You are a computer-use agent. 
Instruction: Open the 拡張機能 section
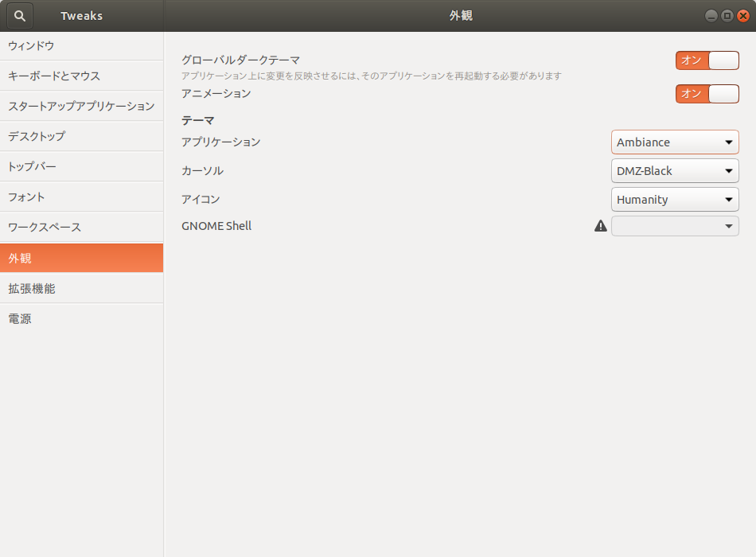82,288
